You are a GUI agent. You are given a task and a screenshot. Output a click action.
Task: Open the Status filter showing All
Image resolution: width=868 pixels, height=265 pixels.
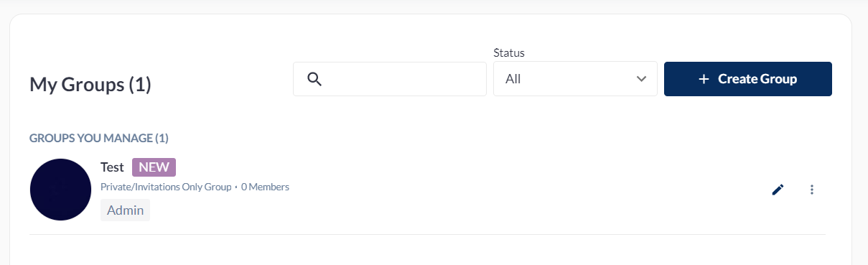pos(575,79)
